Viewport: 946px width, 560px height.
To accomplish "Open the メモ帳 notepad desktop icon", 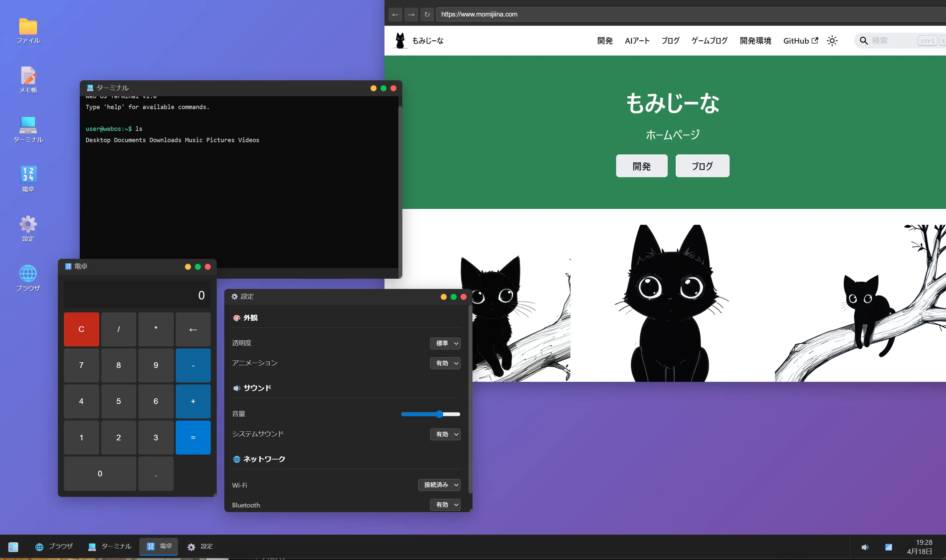I will [28, 77].
